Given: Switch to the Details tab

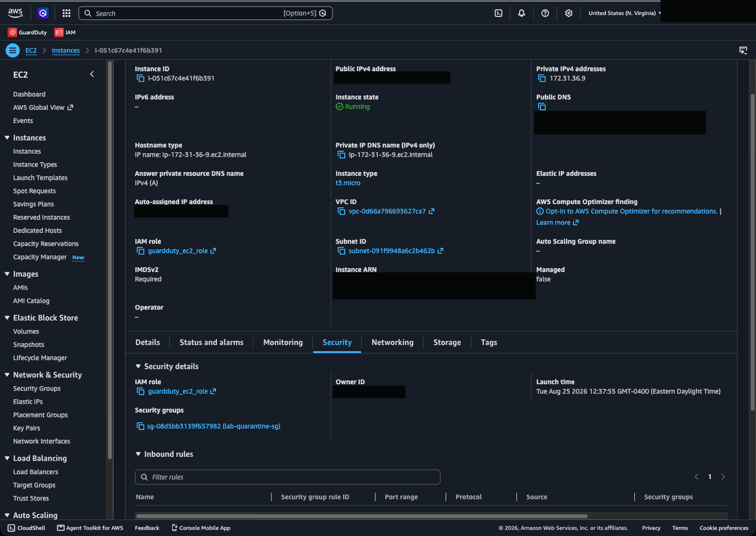Looking at the screenshot, I should point(148,342).
